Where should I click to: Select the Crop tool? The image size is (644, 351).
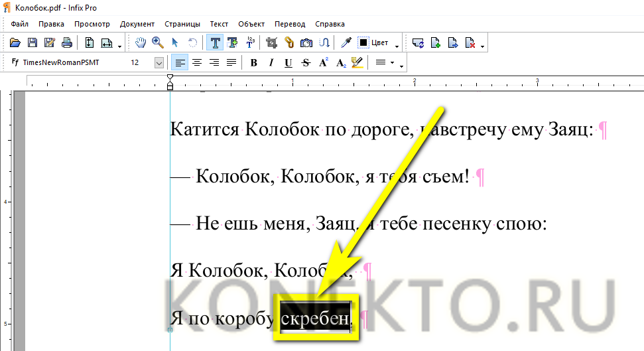click(x=271, y=43)
